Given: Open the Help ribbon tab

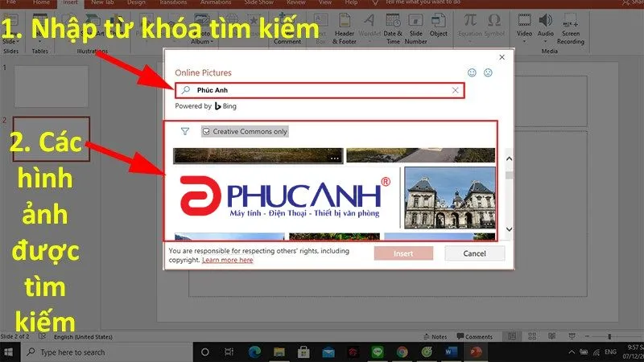Looking at the screenshot, I should (351, 2).
